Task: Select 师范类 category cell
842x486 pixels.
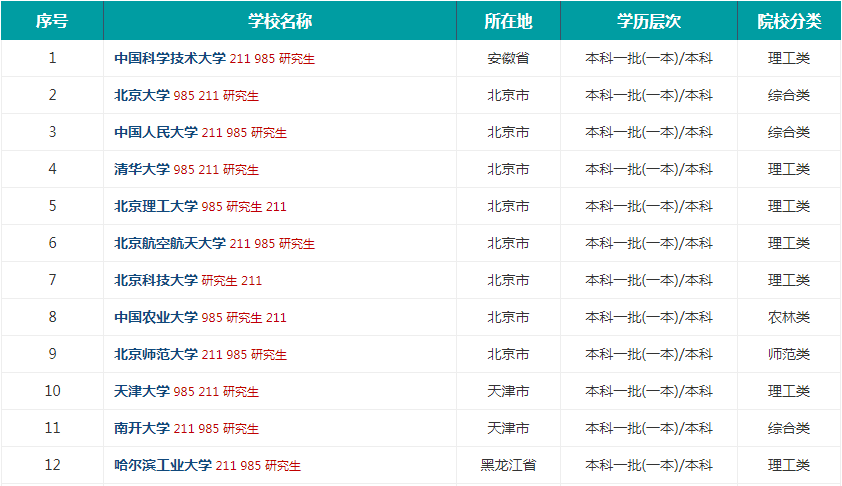Action: [789, 354]
